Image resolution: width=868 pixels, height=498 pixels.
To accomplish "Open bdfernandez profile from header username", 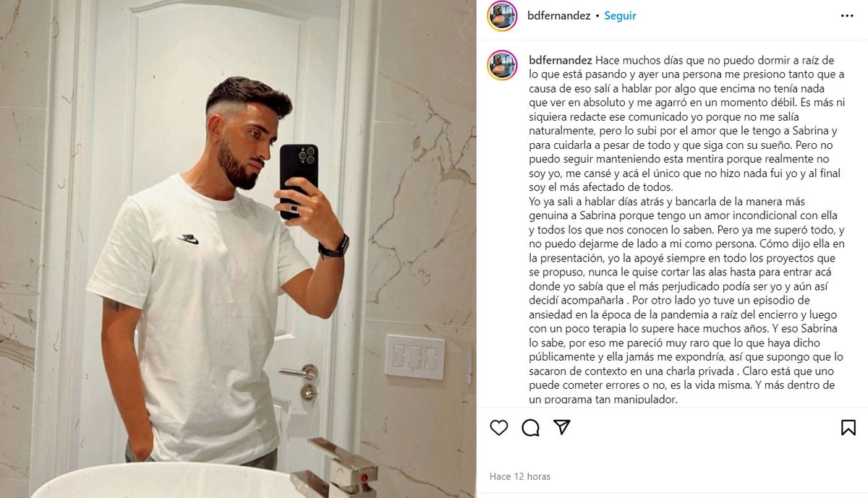I will tap(559, 16).
